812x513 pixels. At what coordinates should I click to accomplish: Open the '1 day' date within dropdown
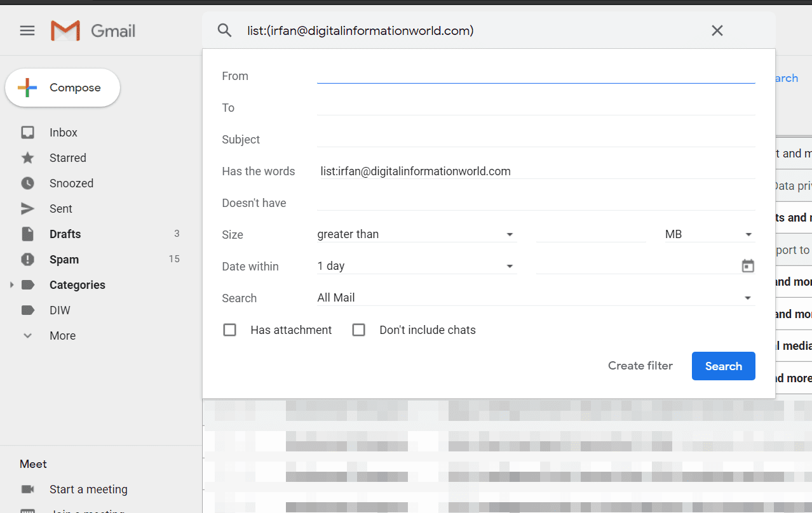click(417, 266)
